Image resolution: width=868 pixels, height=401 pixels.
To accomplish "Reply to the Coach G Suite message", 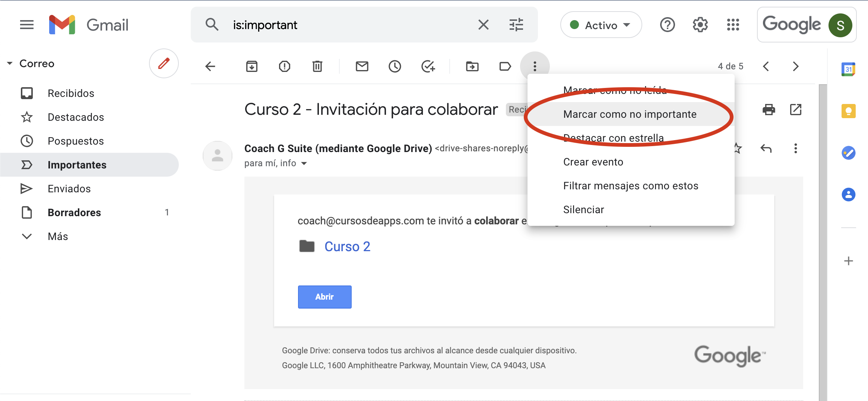I will pos(766,148).
